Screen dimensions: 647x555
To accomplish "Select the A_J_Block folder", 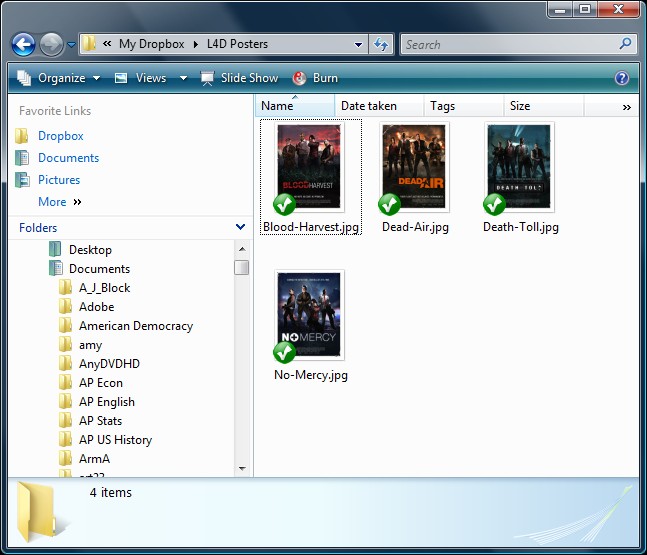I will [104, 288].
